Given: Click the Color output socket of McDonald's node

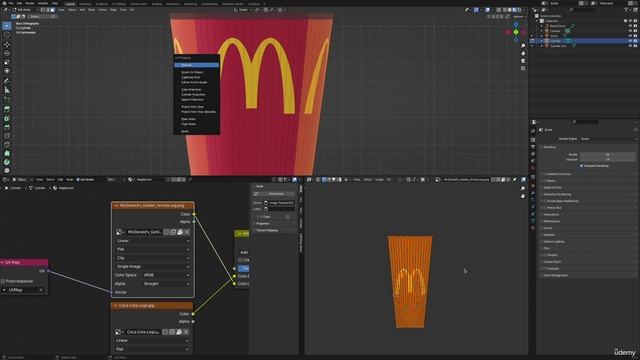Looking at the screenshot, I should (x=193, y=214).
